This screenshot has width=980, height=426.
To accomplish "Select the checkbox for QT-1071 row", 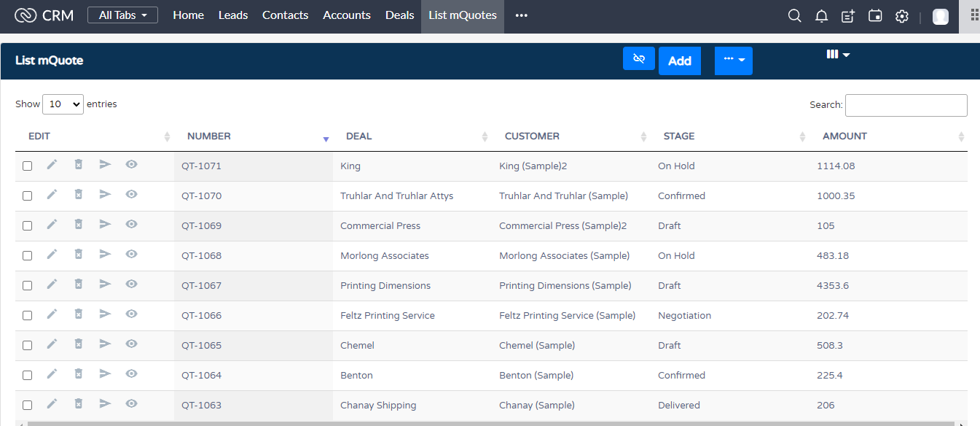I will 28,166.
